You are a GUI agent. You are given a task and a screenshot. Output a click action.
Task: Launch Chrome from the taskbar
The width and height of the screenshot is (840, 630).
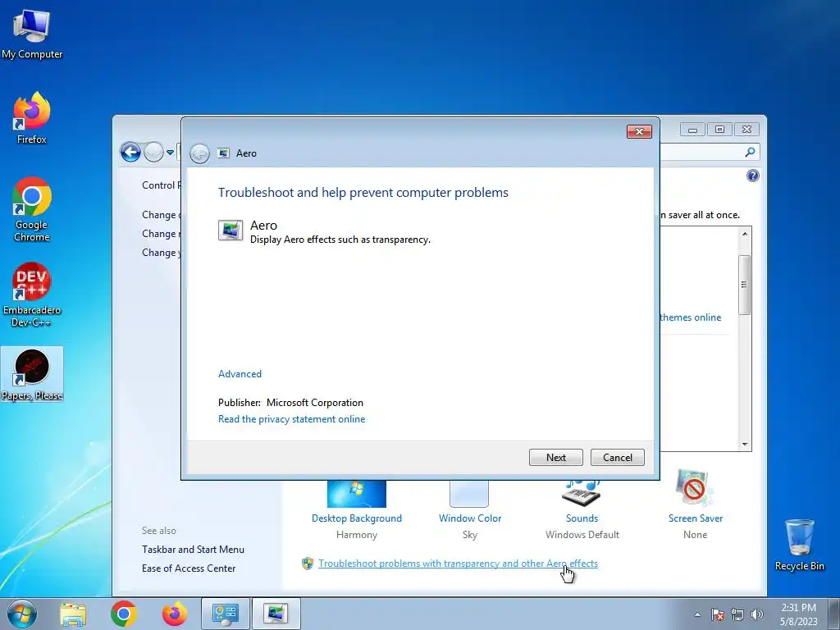tap(124, 614)
